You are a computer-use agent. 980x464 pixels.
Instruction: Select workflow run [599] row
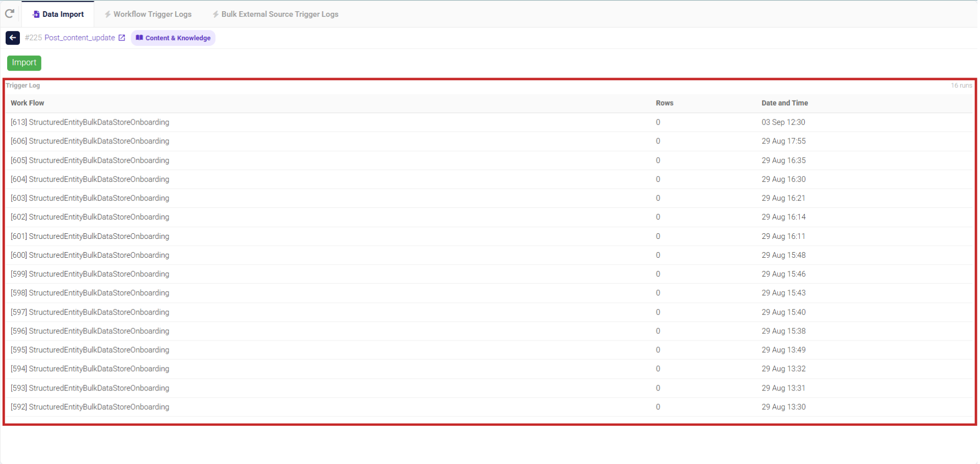(489, 274)
